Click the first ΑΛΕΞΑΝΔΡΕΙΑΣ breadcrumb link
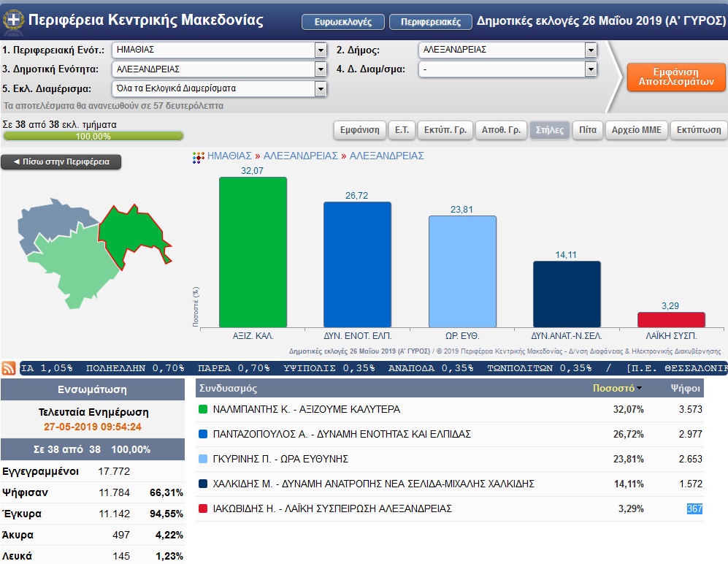Viewport: 728px width, 564px height. point(300,156)
